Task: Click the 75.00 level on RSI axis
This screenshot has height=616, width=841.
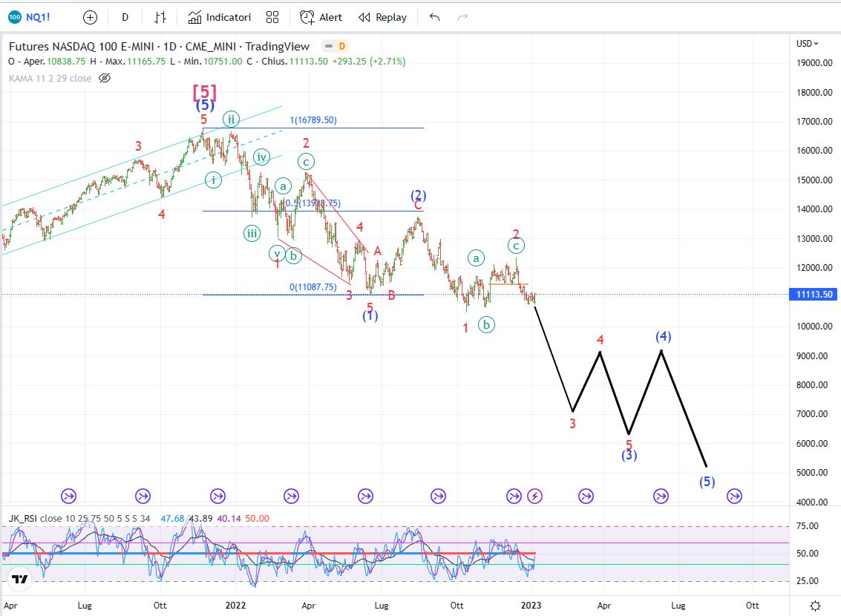Action: click(x=807, y=526)
